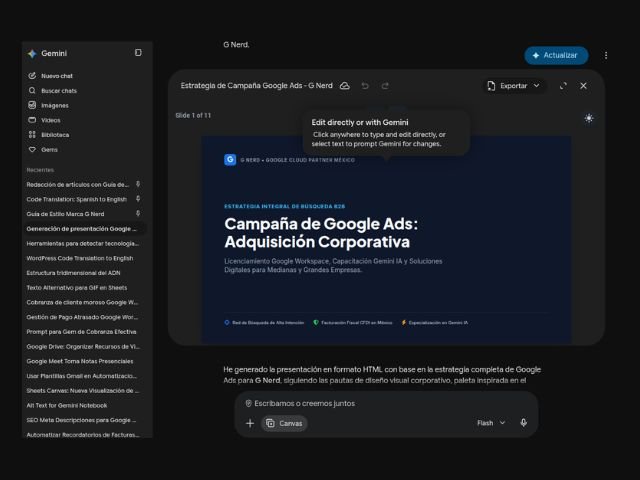The image size is (640, 480).
Task: Open chat Prompt para Gem de Cobranza Efectiva
Action: tap(82, 331)
